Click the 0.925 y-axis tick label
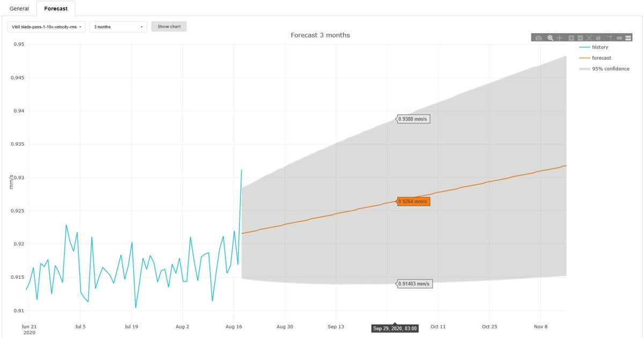Viewport: 644px width, 338px height. pyautogui.click(x=17, y=211)
